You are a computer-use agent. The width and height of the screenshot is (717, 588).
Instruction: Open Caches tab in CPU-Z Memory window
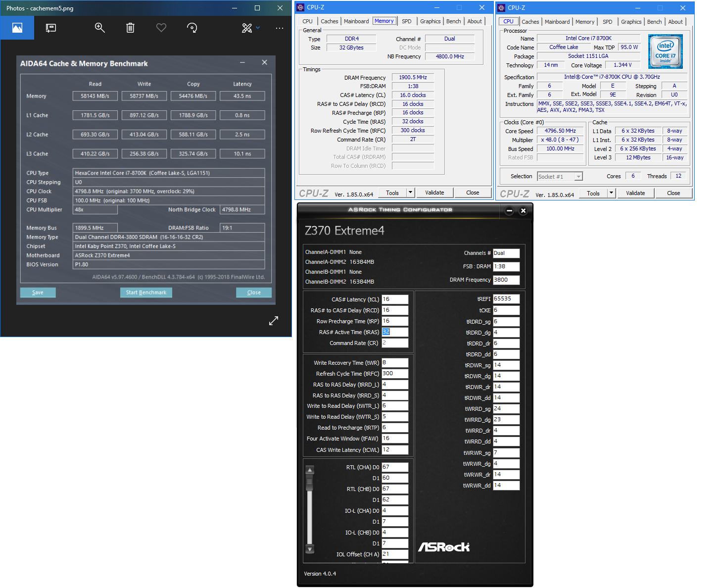(x=330, y=21)
